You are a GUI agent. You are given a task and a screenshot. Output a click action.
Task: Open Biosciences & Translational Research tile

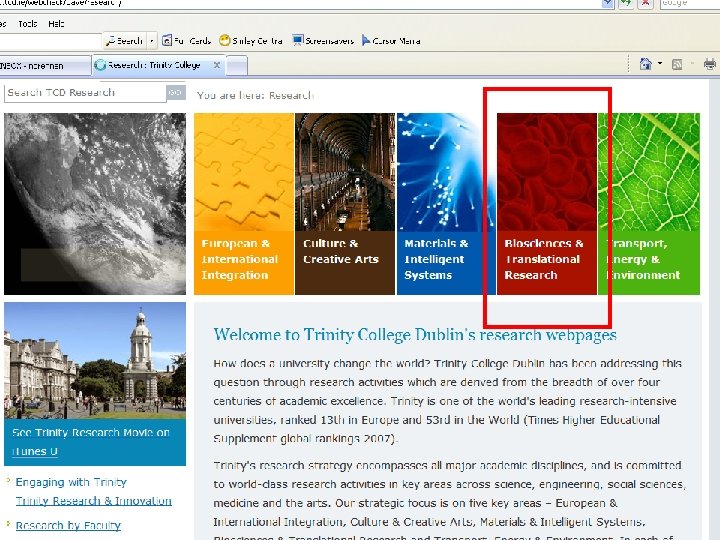point(547,204)
